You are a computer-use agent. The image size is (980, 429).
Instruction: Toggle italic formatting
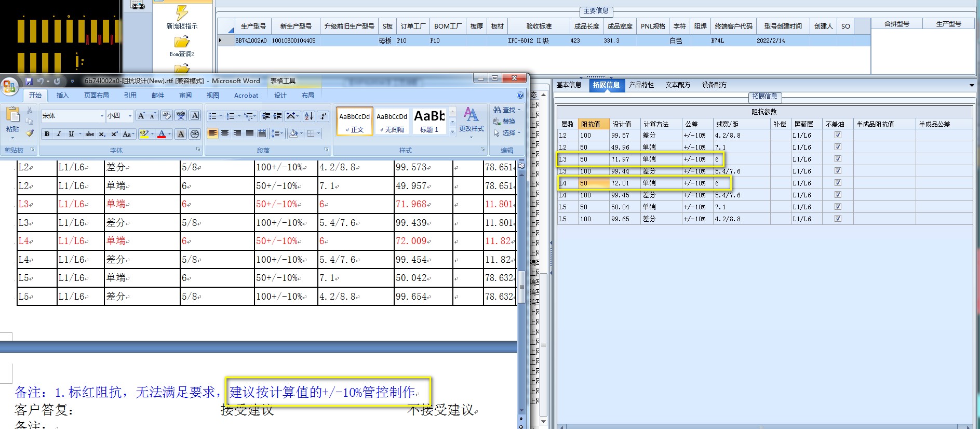coord(59,134)
